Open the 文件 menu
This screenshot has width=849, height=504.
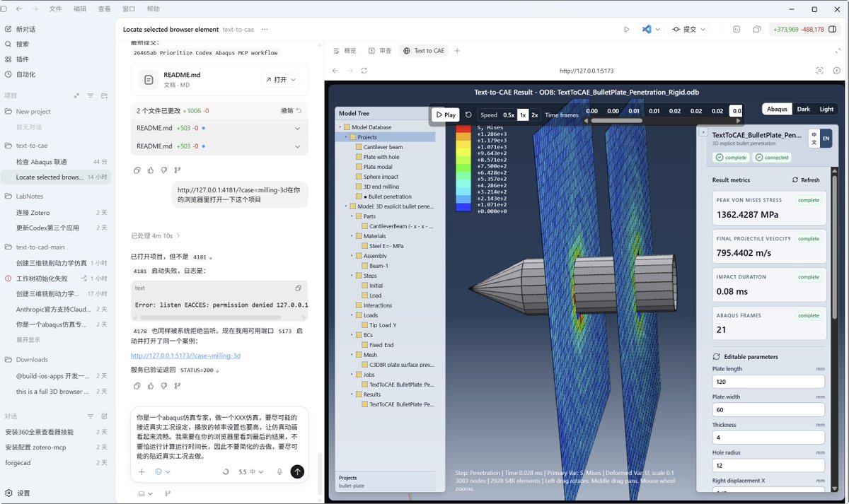click(55, 9)
